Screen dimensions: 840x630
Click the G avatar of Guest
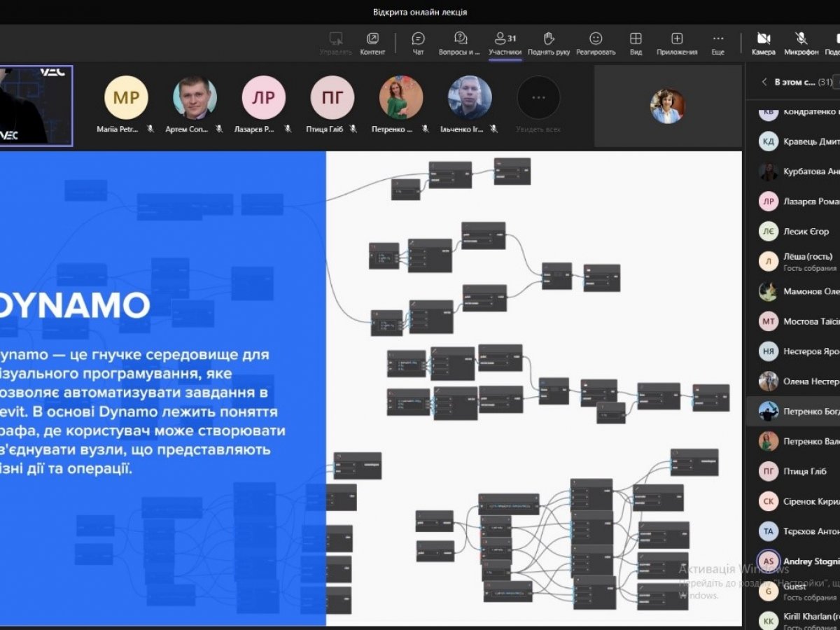pos(769,591)
